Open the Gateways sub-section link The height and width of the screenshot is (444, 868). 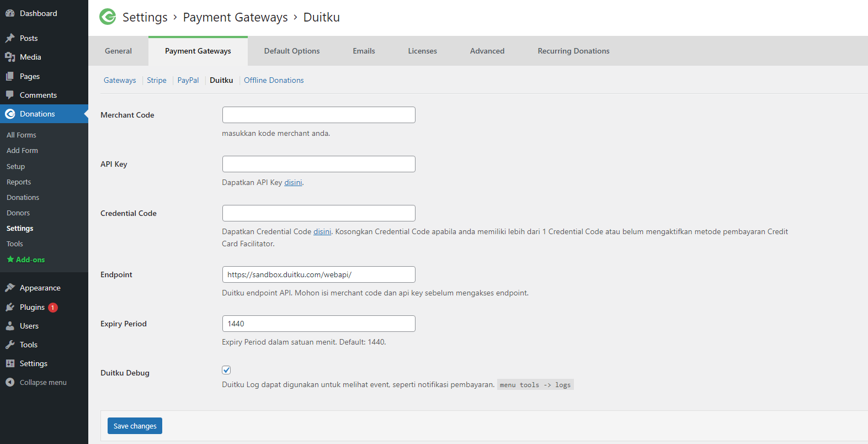(x=120, y=80)
